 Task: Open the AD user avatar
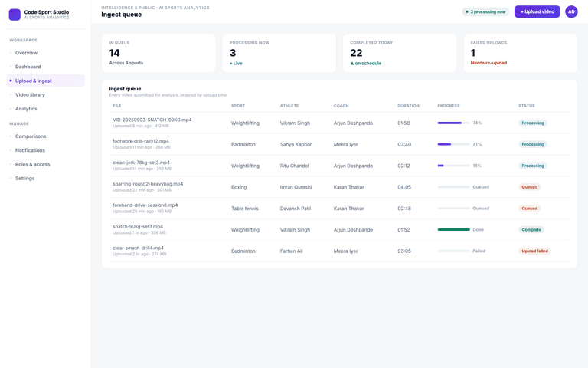(x=571, y=11)
